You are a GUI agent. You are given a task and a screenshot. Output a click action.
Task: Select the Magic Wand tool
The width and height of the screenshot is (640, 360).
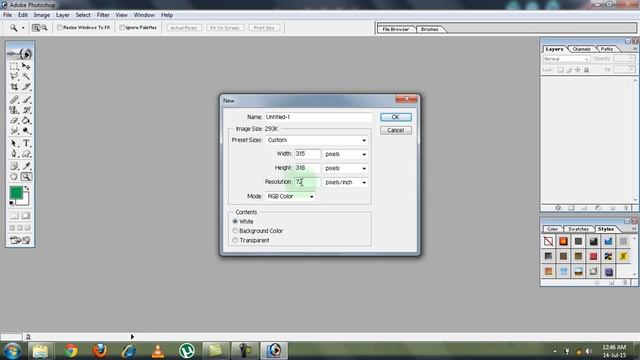pos(26,76)
